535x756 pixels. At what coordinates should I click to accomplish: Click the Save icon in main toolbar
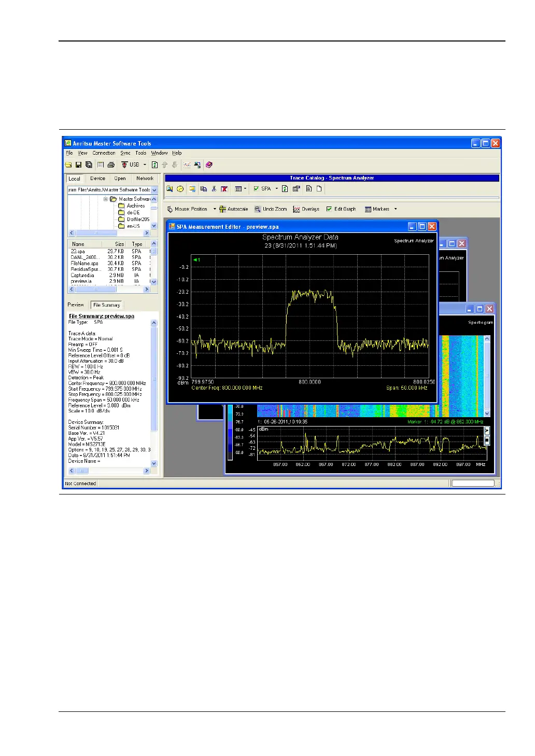pos(79,165)
